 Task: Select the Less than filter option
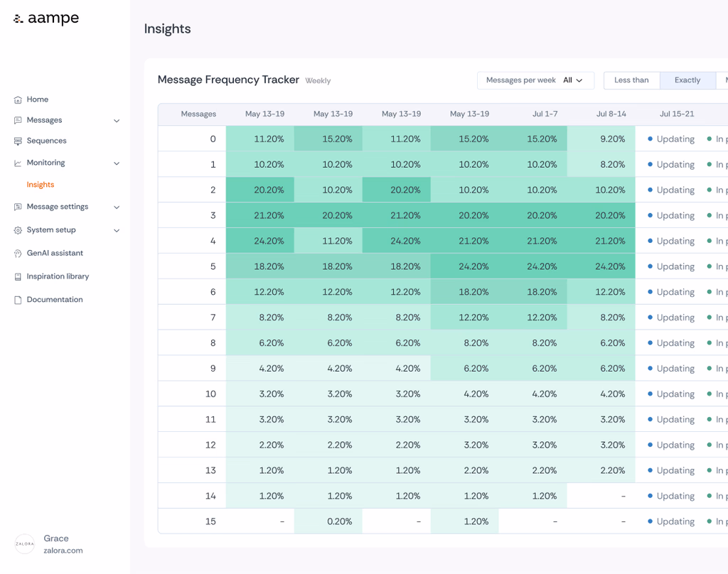pyautogui.click(x=631, y=80)
